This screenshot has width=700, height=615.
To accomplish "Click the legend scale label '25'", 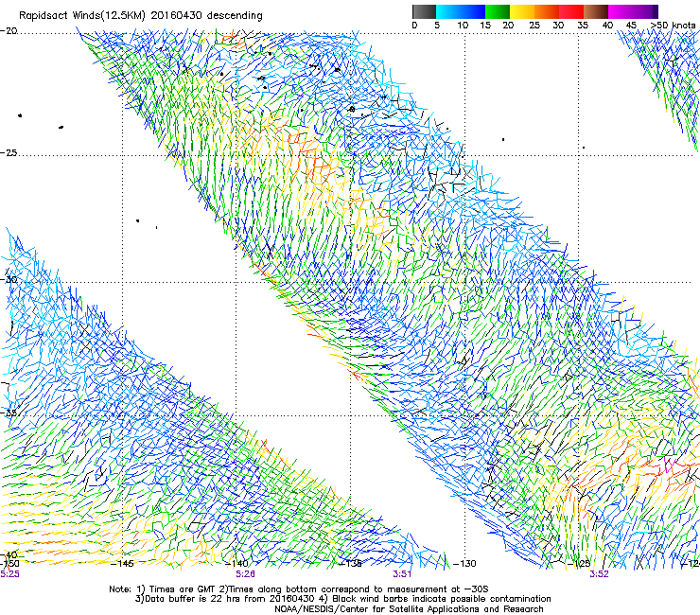I will (x=534, y=26).
